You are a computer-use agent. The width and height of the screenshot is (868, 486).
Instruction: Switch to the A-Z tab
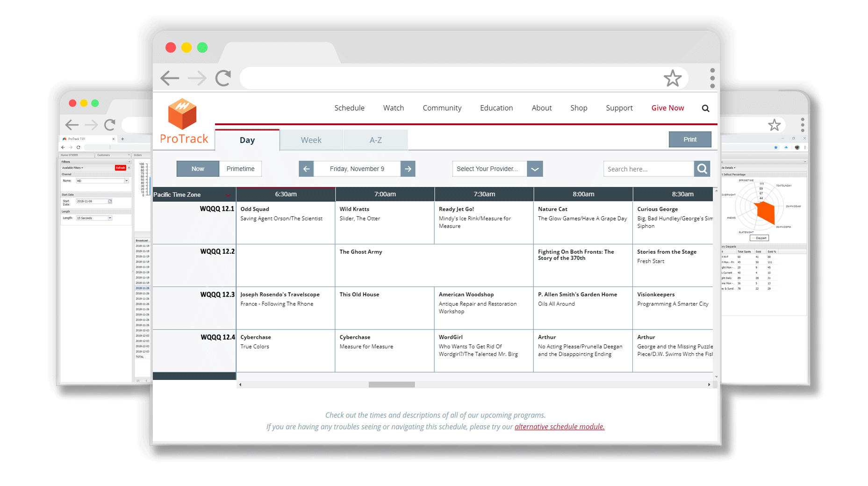tap(375, 140)
